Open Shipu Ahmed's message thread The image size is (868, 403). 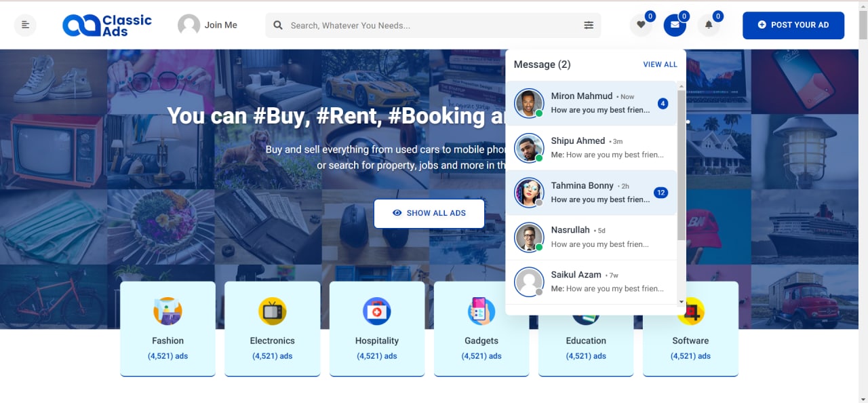click(x=591, y=148)
